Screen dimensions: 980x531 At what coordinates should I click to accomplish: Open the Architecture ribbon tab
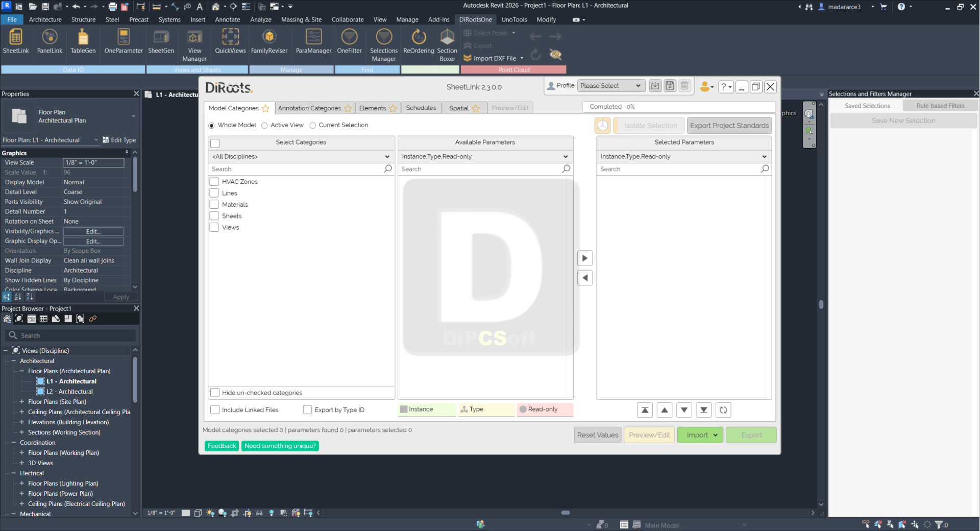(x=45, y=20)
